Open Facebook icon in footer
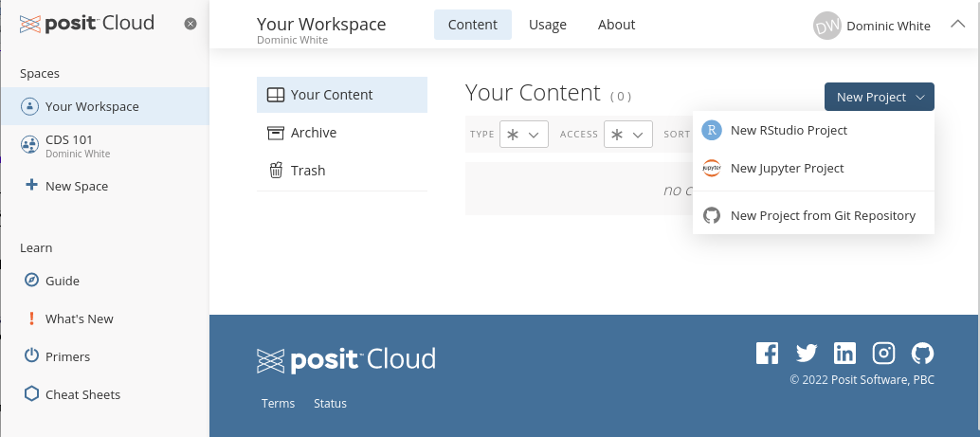980x437 pixels. click(x=767, y=354)
